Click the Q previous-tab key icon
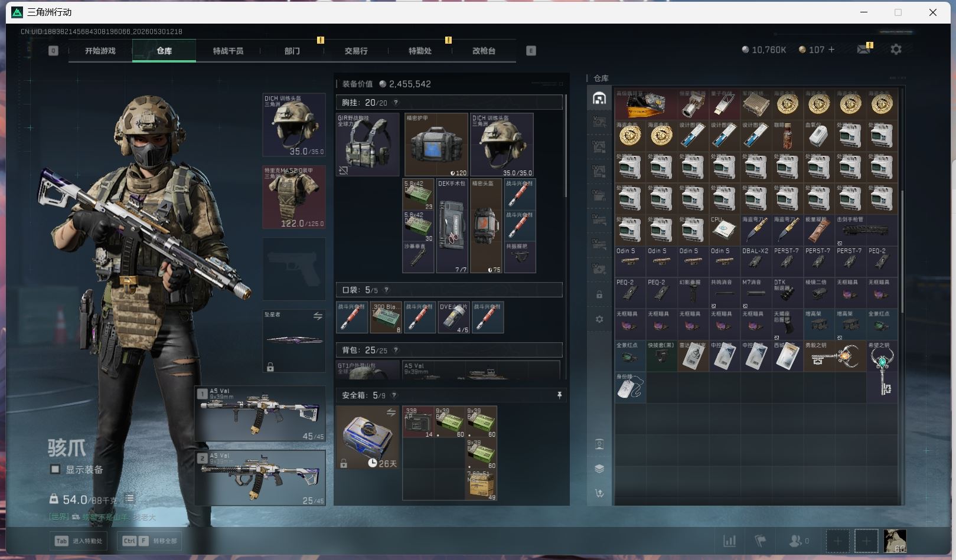The height and width of the screenshot is (560, 956). [x=53, y=51]
